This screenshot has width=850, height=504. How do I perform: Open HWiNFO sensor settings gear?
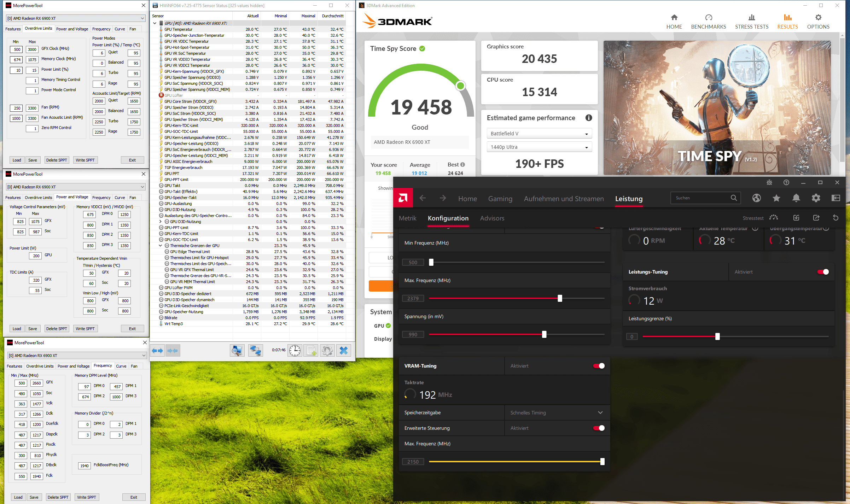coord(327,350)
